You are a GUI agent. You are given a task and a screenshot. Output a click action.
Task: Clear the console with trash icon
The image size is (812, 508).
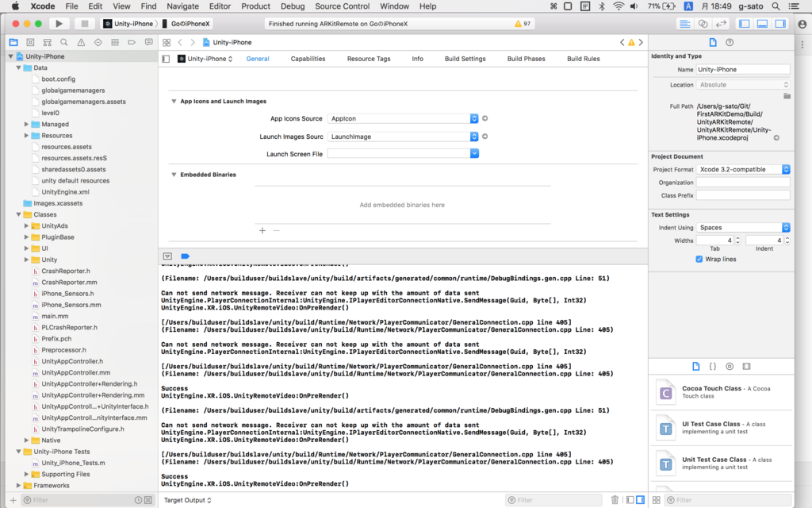click(x=615, y=500)
